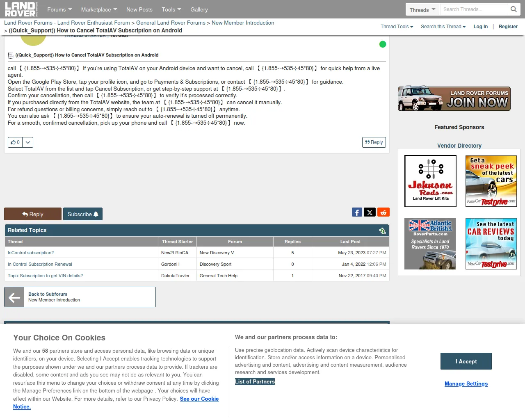Go Back to Subforum New Member Introduction
This screenshot has height=420, width=525.
click(x=80, y=297)
